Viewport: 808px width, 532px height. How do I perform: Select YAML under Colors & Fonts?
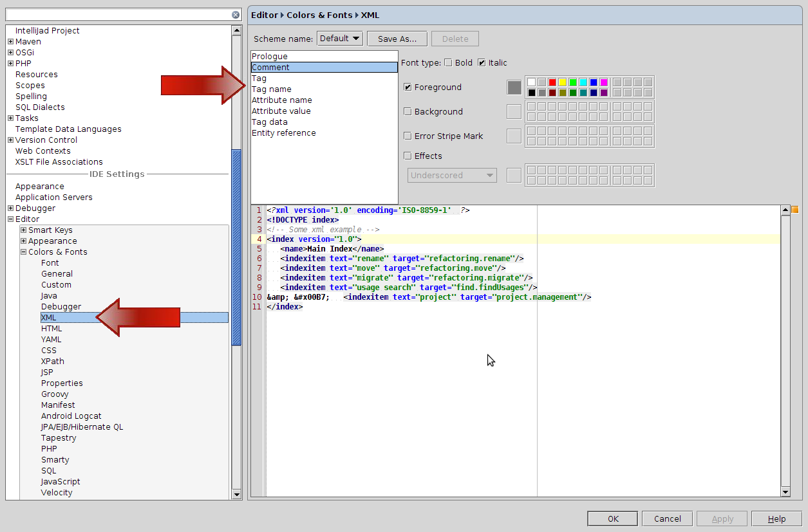[x=52, y=340]
